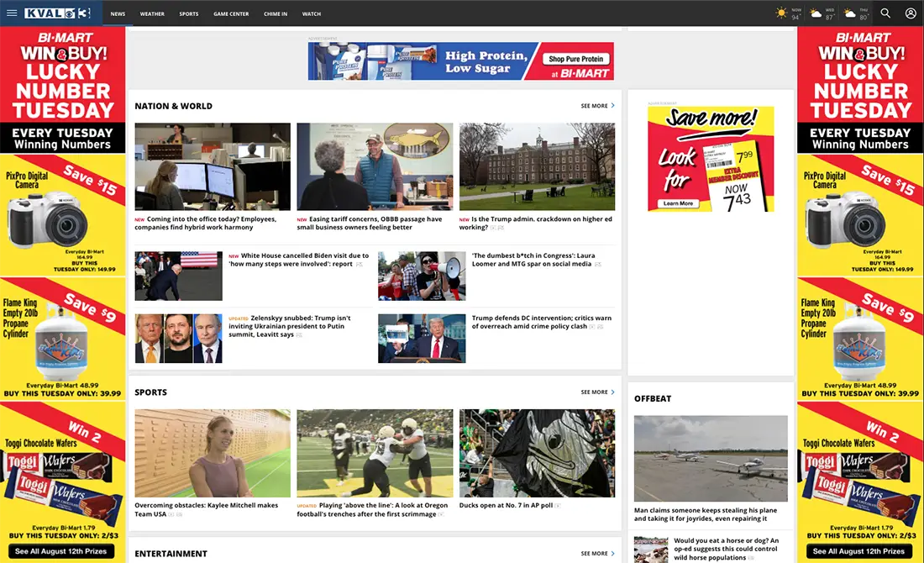Expand Sports section chevron arrow

point(613,392)
